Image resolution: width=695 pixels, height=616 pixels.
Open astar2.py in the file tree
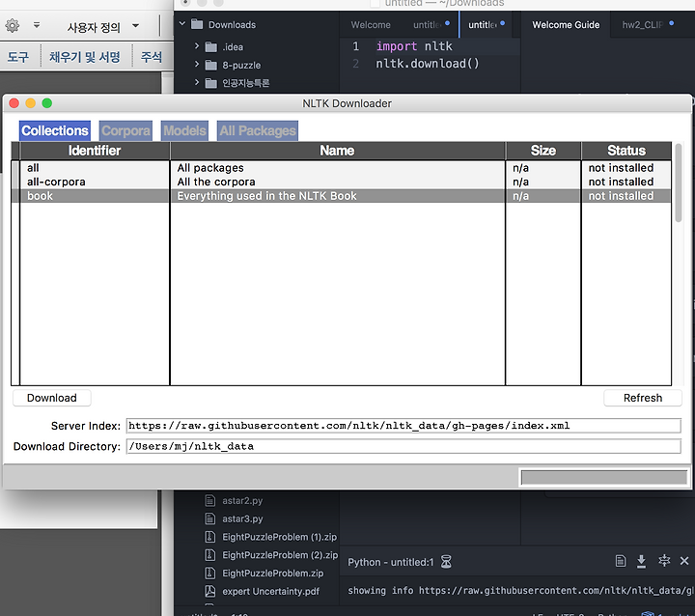click(x=242, y=501)
